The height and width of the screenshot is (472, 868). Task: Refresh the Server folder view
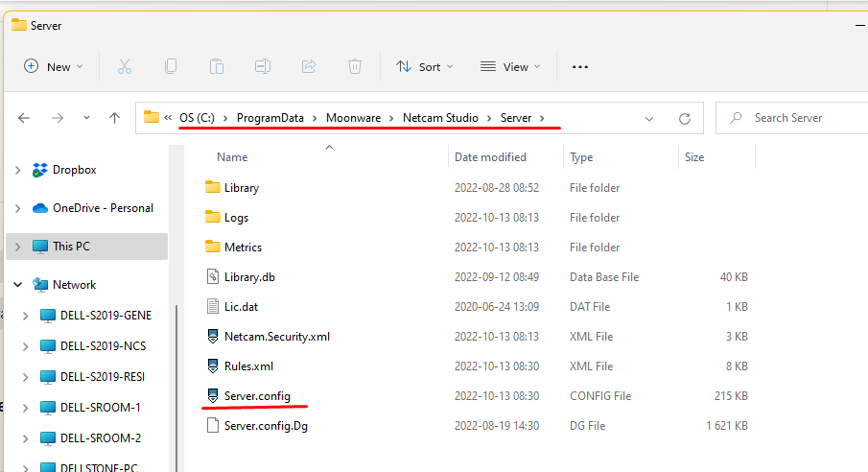[x=685, y=119]
